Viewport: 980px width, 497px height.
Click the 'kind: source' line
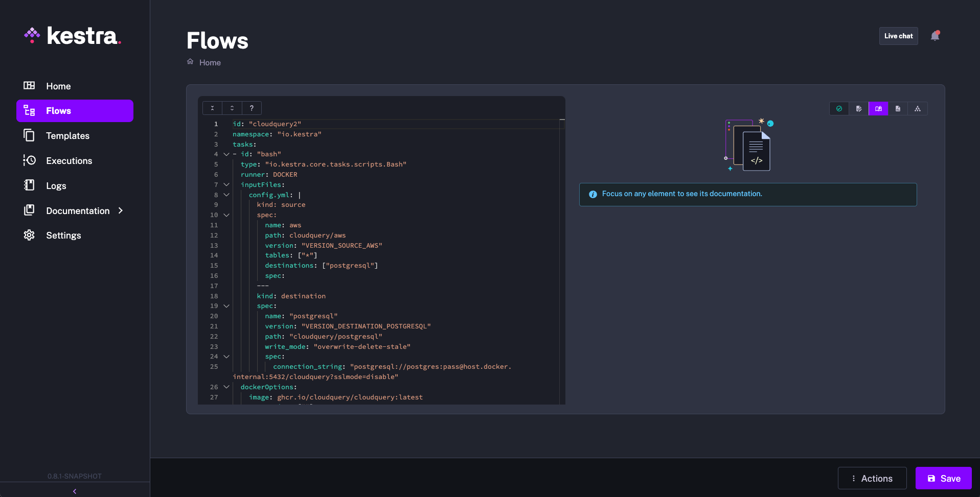pos(281,205)
